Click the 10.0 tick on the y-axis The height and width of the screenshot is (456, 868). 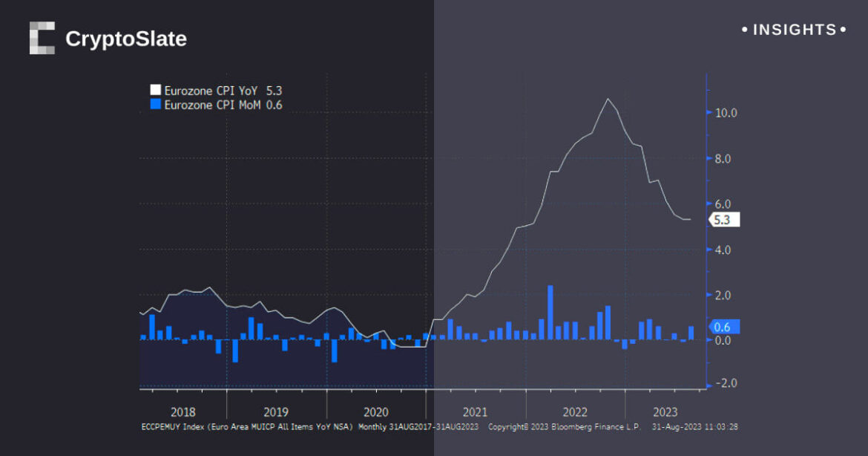tap(725, 113)
